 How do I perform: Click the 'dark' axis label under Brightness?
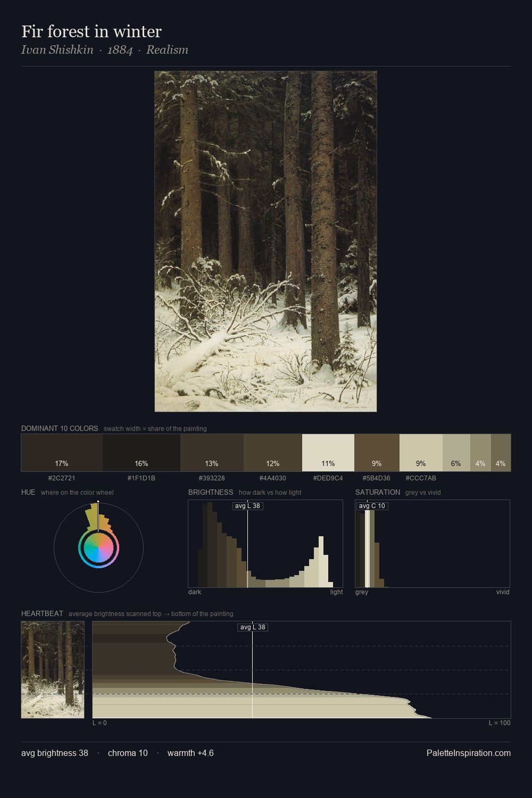[x=195, y=592]
